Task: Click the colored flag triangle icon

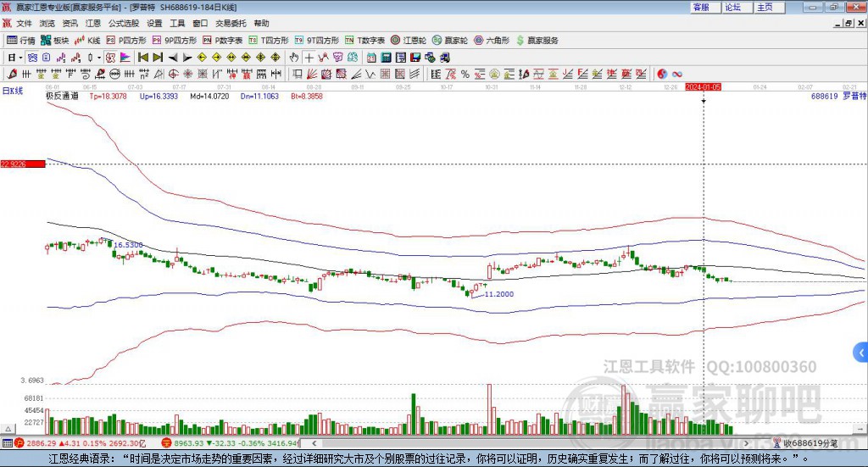Action: [x=125, y=58]
